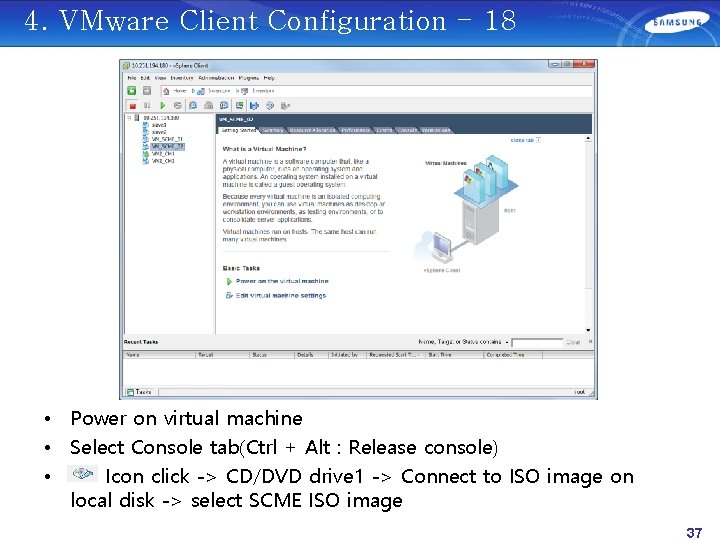The width and height of the screenshot is (720, 540).
Task: Click the Start Time column header
Action: (x=454, y=355)
